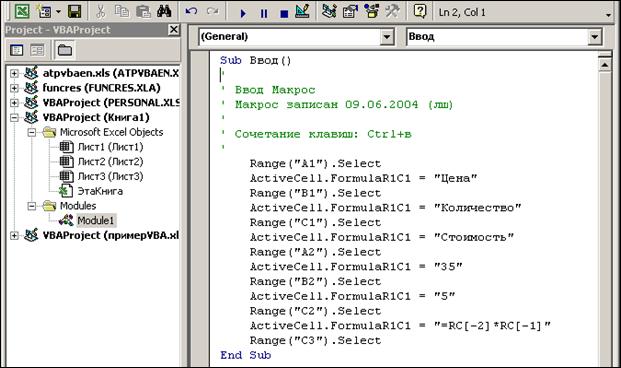The height and width of the screenshot is (368, 621).
Task: Collapse the VBAProject (Книга1) node
Action: click(x=14, y=117)
